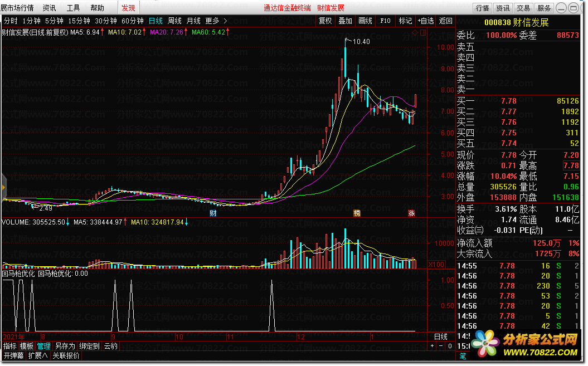Open 展市场行情 menu

click(17, 8)
